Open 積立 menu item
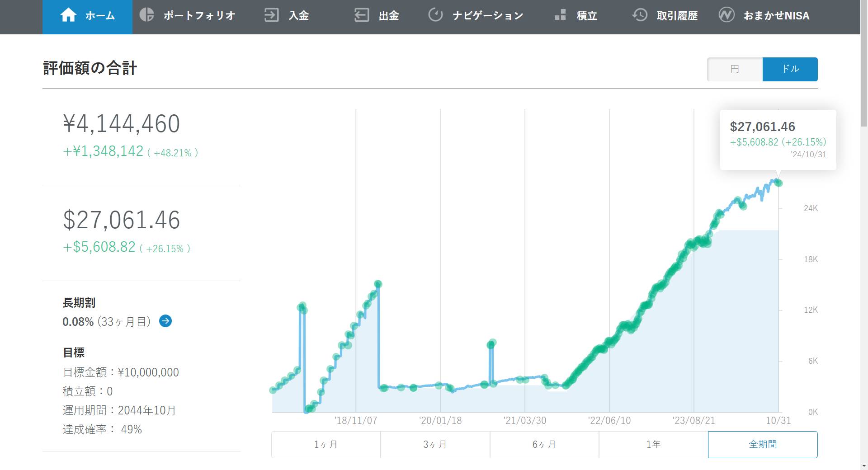 pyautogui.click(x=587, y=16)
